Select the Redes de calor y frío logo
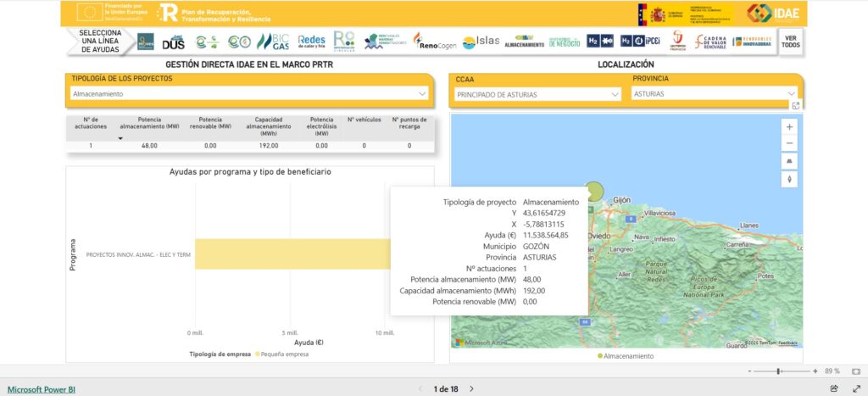Image resolution: width=868 pixels, height=396 pixels. point(312,42)
